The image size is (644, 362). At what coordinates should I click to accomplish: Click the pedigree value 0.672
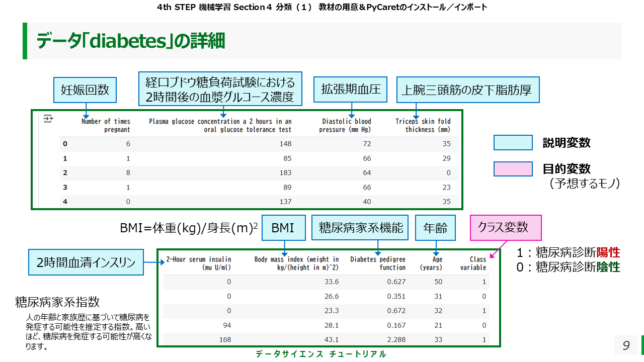point(396,311)
